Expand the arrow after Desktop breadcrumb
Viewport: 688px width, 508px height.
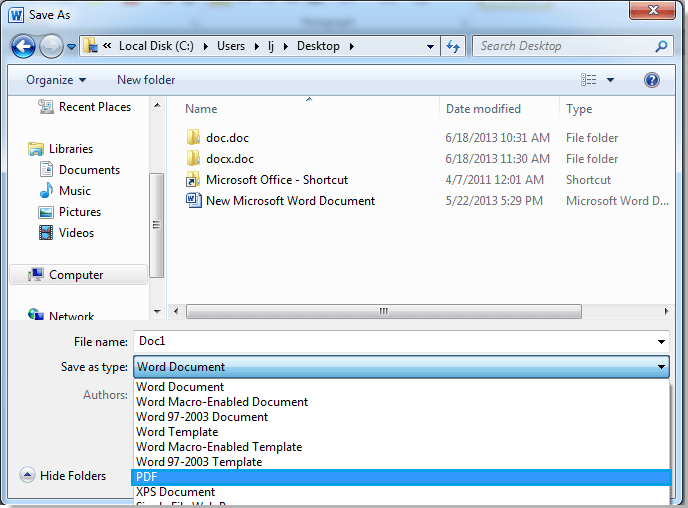tap(351, 46)
